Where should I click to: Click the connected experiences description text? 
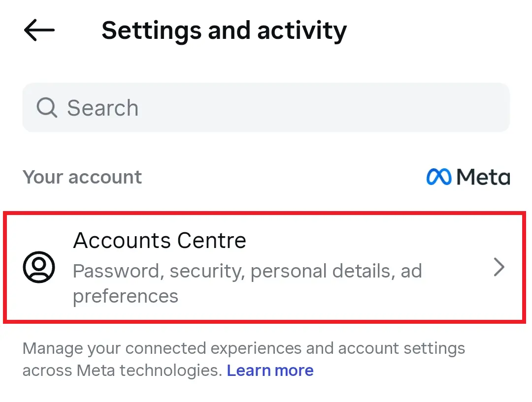pyautogui.click(x=243, y=348)
